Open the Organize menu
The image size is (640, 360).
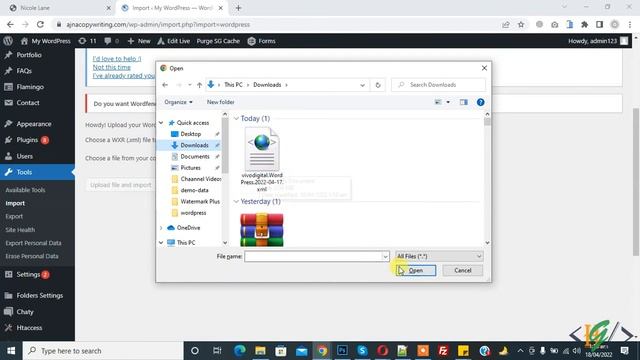[178, 102]
